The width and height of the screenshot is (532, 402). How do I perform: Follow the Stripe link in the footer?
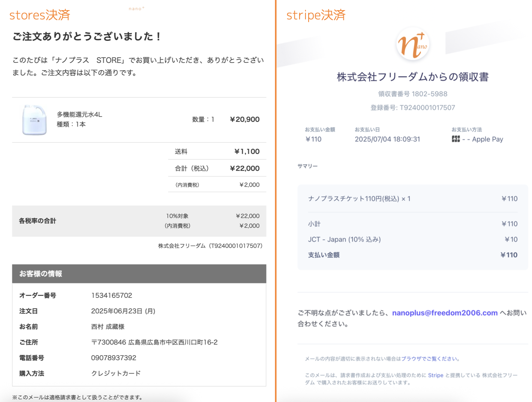(x=435, y=375)
